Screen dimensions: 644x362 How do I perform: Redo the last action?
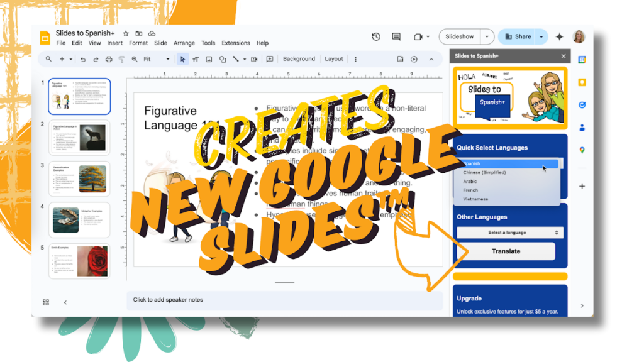tap(96, 59)
